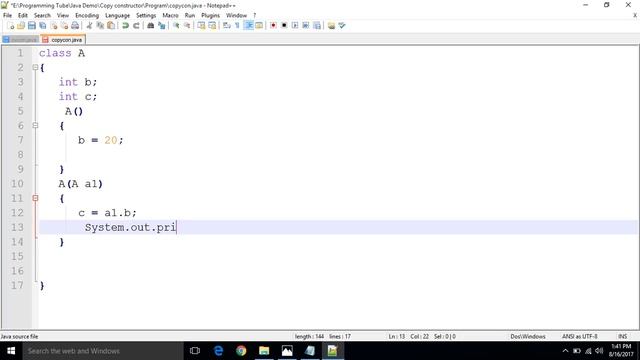Viewport: 640px width, 360px height.
Task: Click the Zoom In toolbar icon
Action: (x=176, y=26)
